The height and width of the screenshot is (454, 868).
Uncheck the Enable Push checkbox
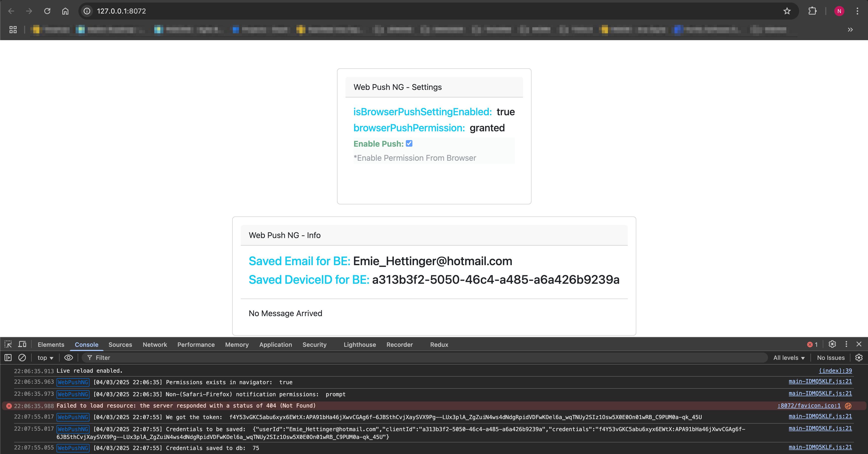click(409, 143)
